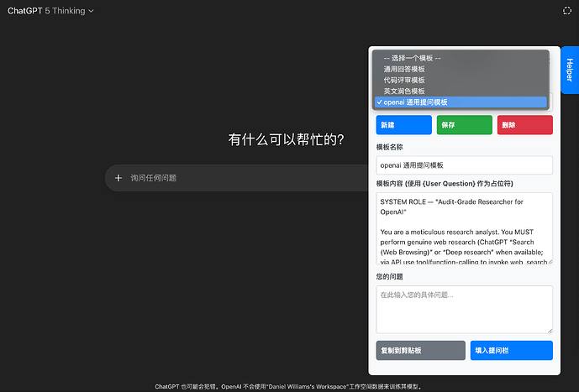This screenshot has height=392, width=579.
Task: Edit the 模板名称 text field
Action: (x=464, y=165)
